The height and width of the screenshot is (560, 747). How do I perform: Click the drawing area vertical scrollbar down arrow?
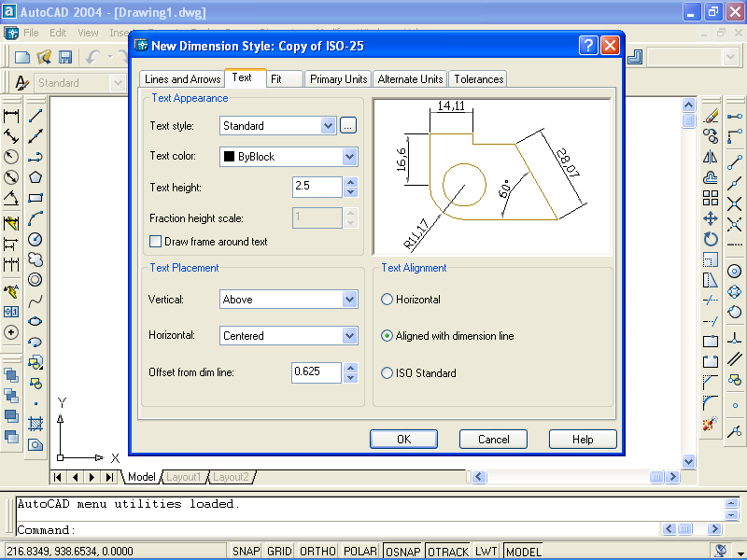point(688,461)
